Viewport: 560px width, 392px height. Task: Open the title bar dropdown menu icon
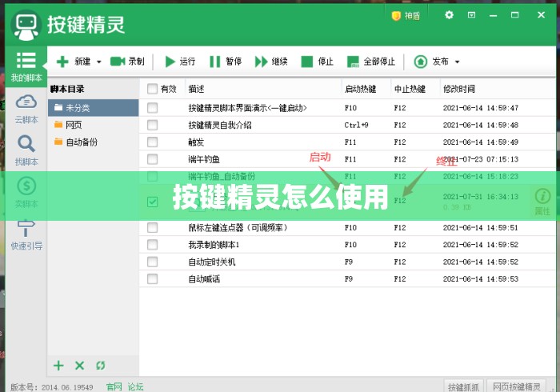[x=471, y=15]
